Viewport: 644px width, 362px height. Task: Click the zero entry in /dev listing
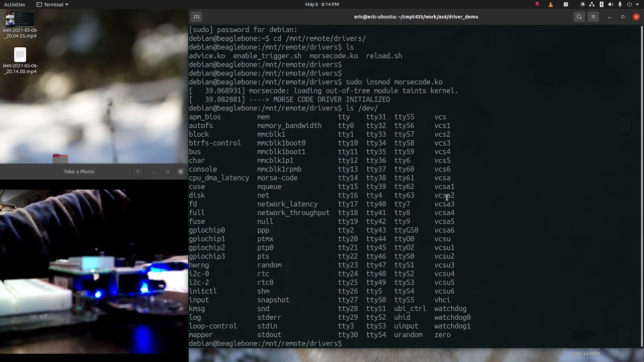point(442,335)
